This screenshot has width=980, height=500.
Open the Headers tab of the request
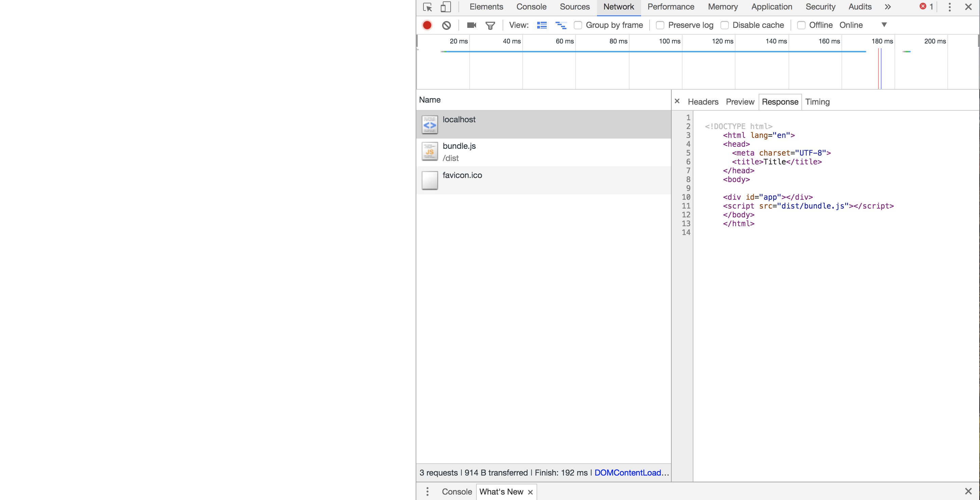[703, 102]
